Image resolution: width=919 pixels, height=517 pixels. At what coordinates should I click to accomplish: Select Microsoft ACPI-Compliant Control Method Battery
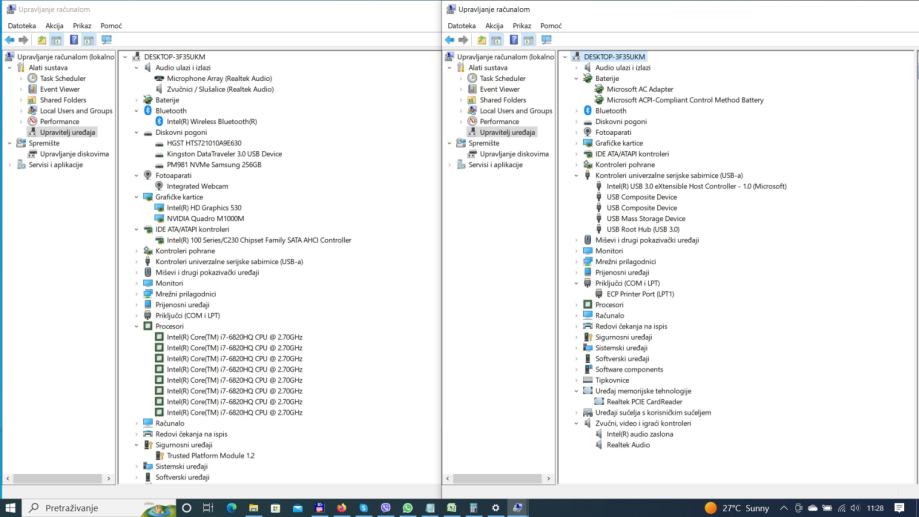(x=685, y=100)
